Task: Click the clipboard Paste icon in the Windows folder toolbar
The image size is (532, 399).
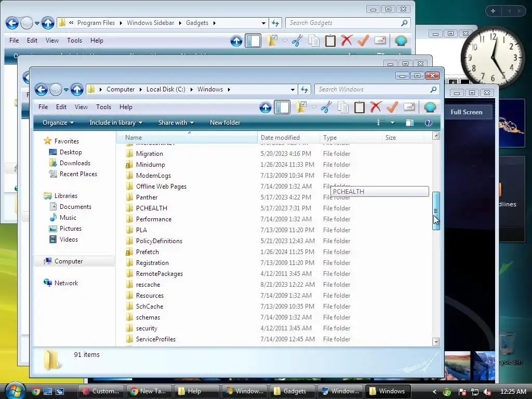Action: 360,107
